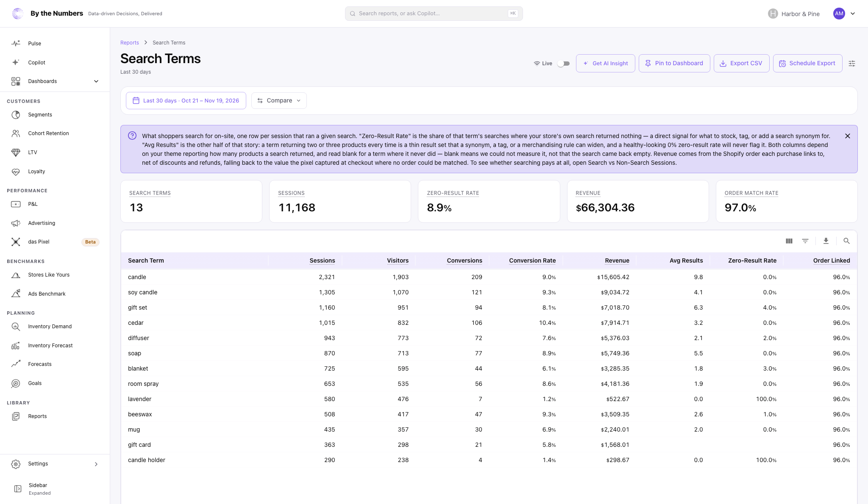868x504 pixels.
Task: Open Inventory Demand page
Action: point(55,327)
